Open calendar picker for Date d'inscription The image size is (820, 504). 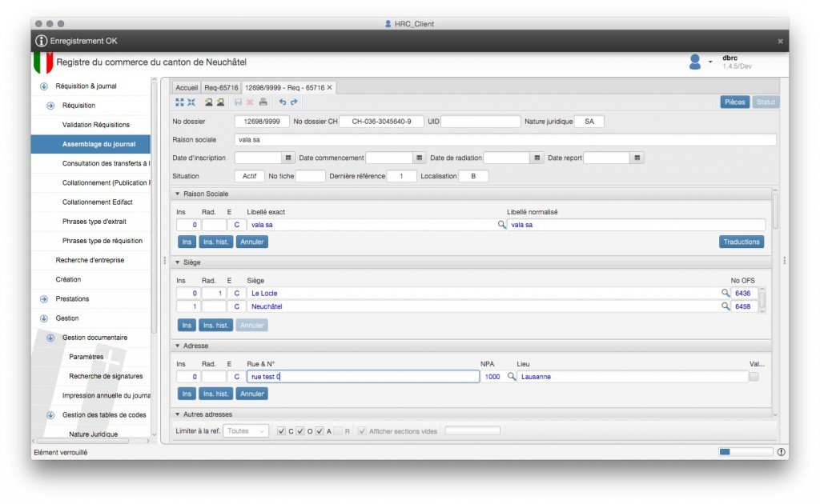(288, 158)
